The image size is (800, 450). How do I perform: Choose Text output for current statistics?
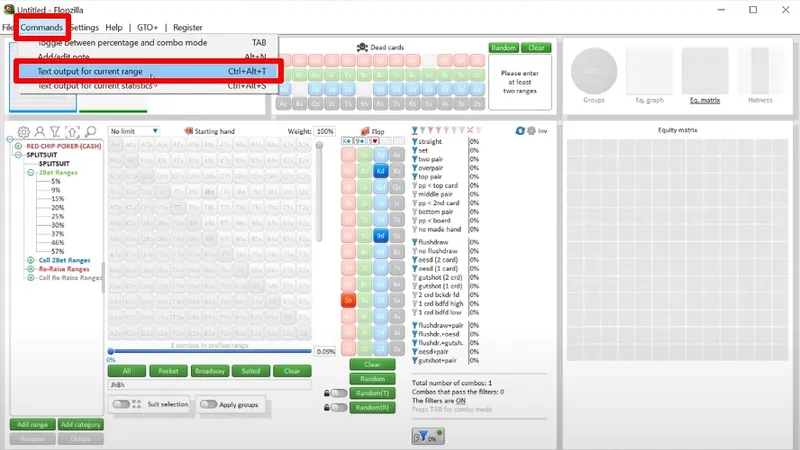[148, 86]
